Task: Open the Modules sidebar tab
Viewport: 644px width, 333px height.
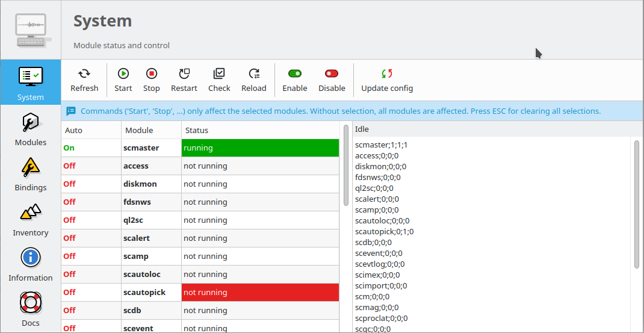Action: click(x=31, y=128)
